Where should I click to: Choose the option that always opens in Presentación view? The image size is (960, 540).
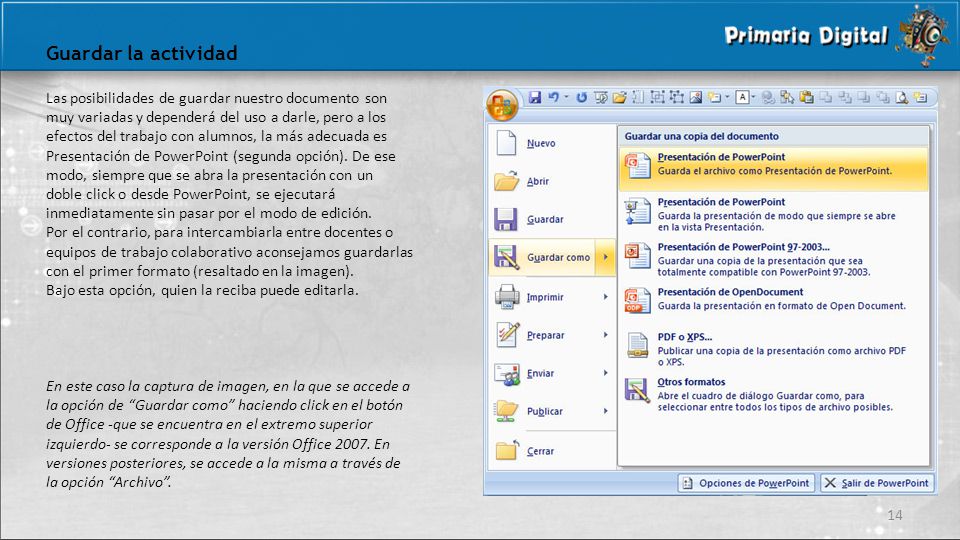774,214
